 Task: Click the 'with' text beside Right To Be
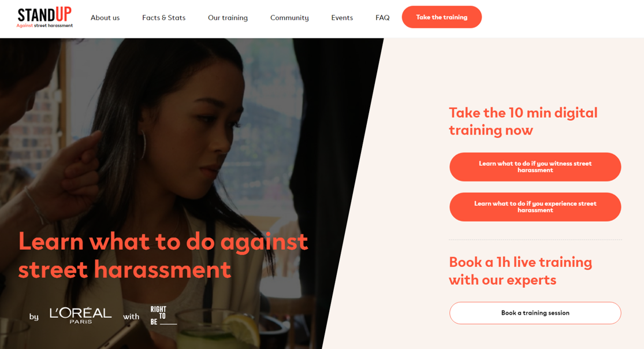(x=132, y=317)
